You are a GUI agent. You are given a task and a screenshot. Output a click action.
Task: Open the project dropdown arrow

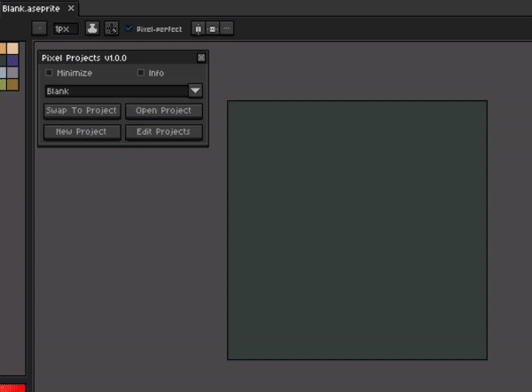pyautogui.click(x=195, y=91)
